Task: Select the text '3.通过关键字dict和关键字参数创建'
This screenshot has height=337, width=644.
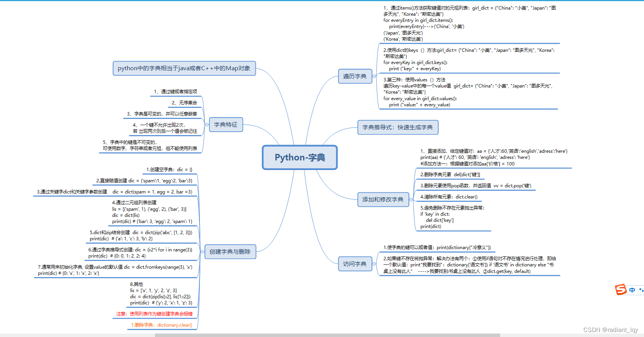Action: tap(72, 192)
